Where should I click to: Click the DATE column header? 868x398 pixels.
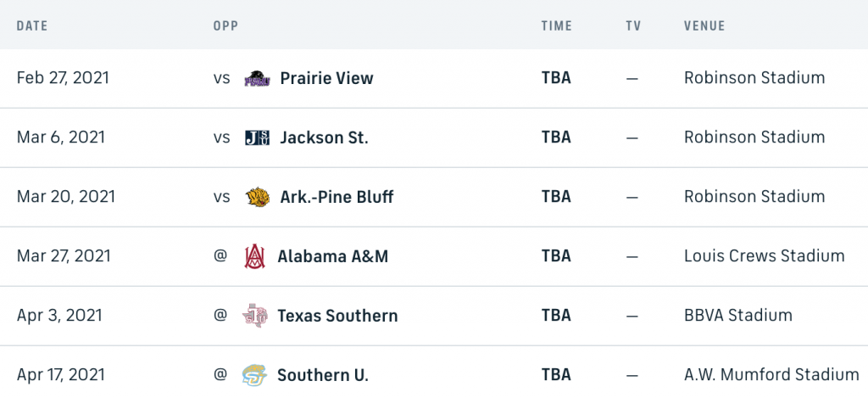click(x=32, y=26)
